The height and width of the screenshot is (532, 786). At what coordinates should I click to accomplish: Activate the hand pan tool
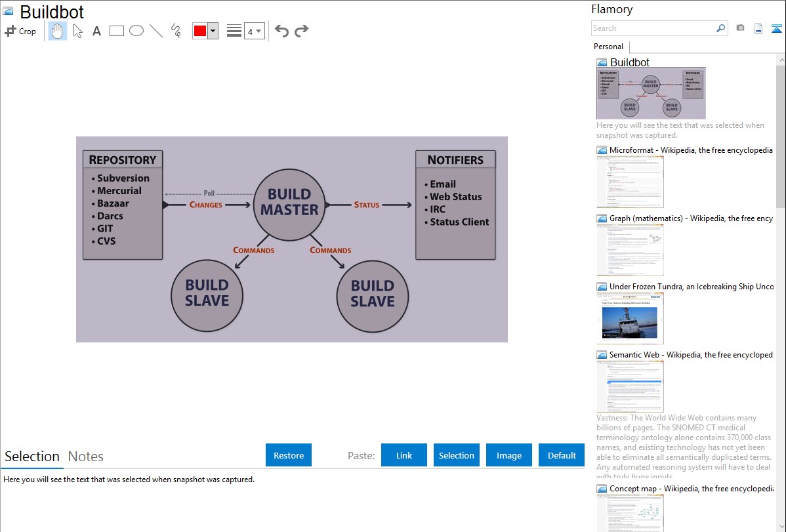point(58,31)
